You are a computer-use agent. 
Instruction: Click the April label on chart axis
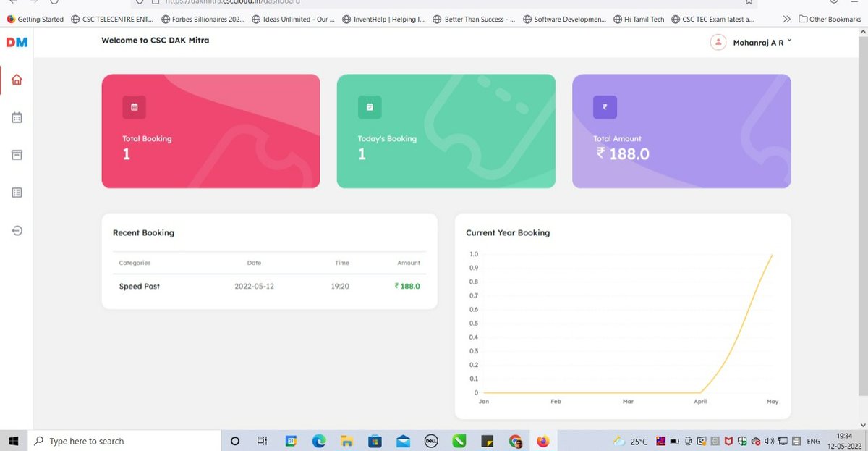(x=700, y=401)
